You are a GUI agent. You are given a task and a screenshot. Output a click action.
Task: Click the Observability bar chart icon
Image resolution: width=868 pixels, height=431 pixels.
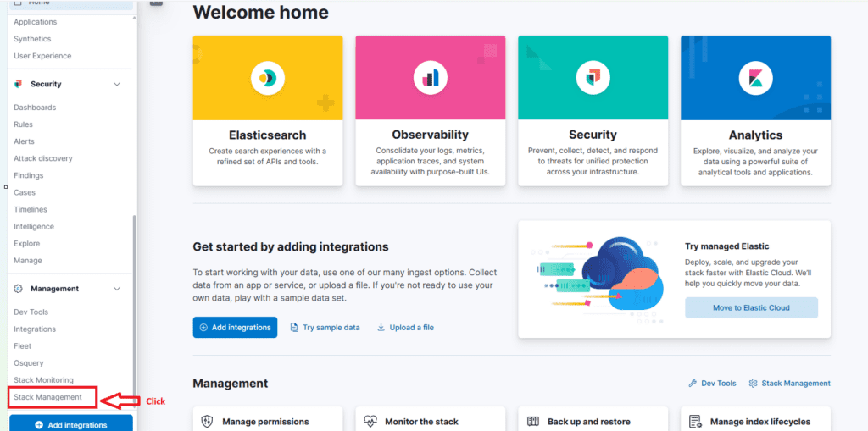tap(431, 78)
